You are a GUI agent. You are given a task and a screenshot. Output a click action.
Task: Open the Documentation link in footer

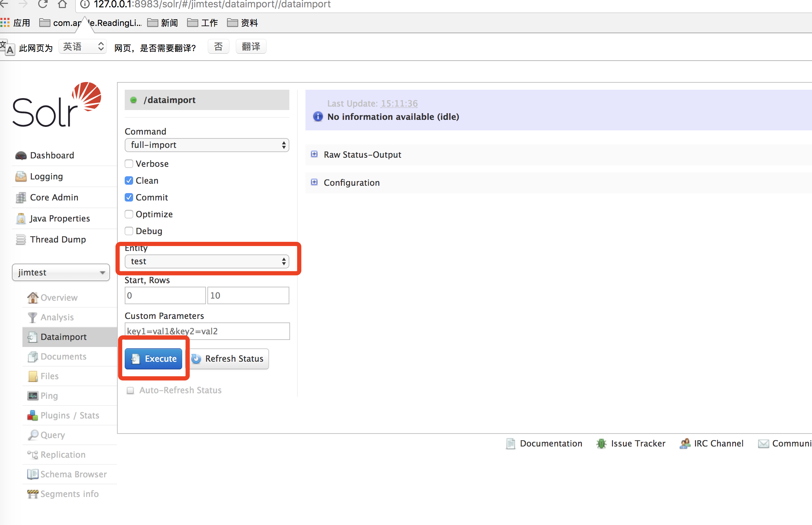click(x=551, y=443)
